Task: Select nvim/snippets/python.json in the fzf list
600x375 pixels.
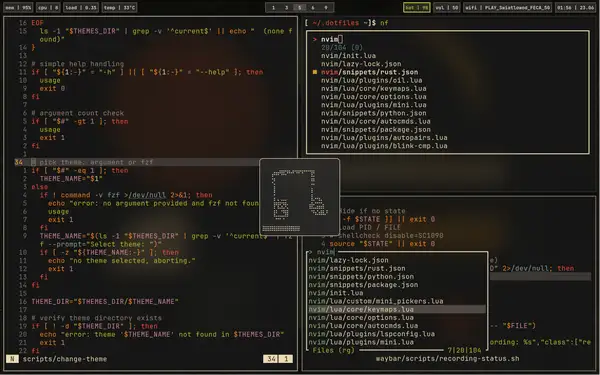Action: pos(373,113)
